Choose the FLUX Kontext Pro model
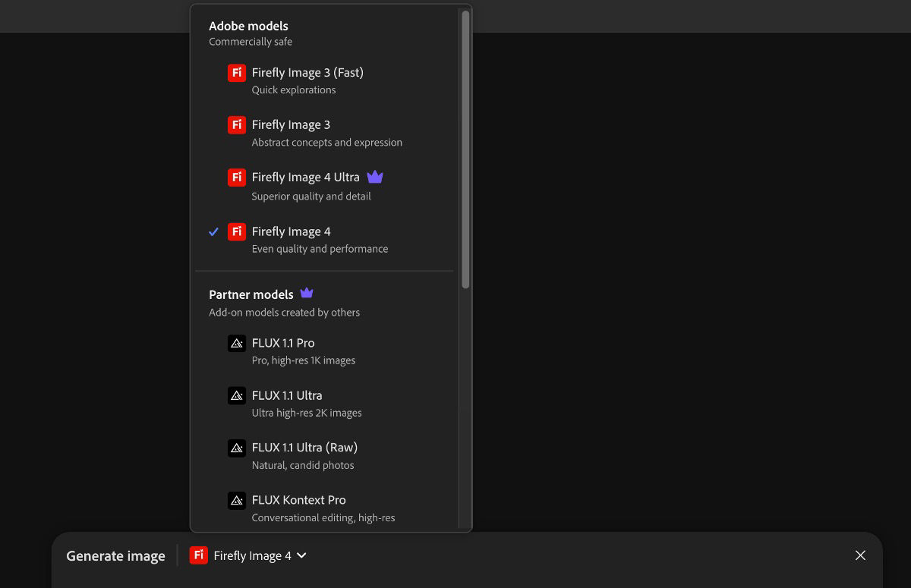This screenshot has height=588, width=911. [x=325, y=508]
